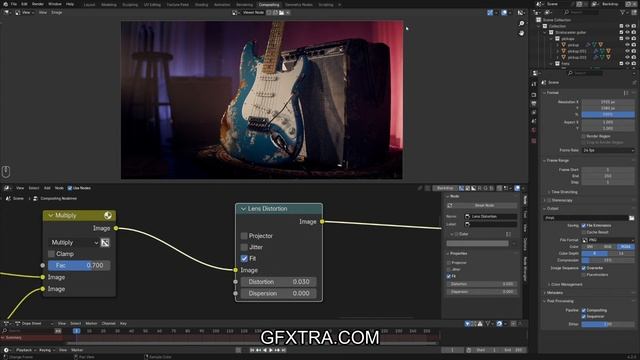Adjust the Compression slider in Output panel
The width and height of the screenshot is (640, 360).
click(608, 260)
